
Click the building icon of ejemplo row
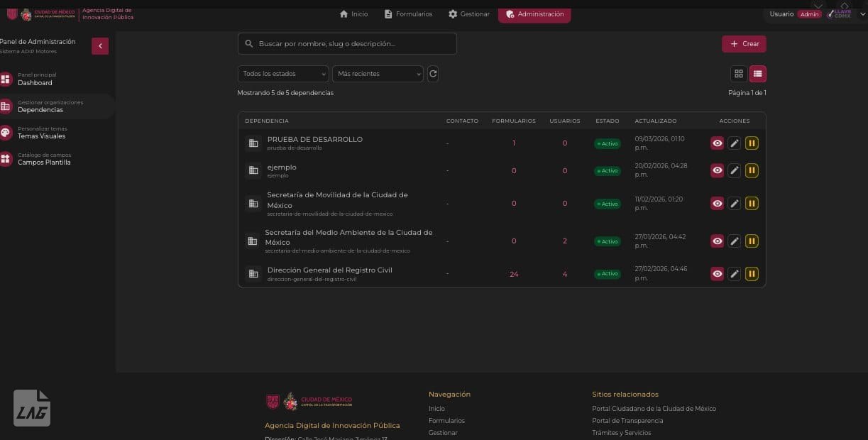point(253,170)
